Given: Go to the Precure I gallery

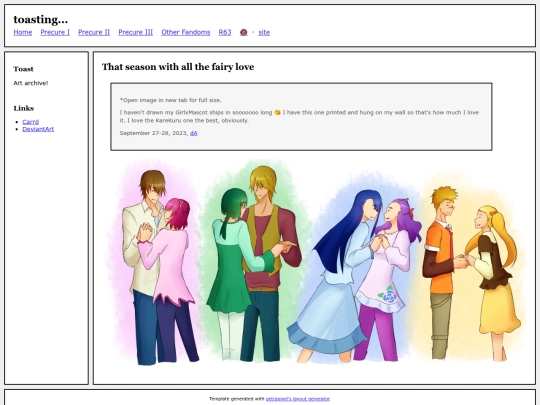Looking at the screenshot, I should [55, 32].
